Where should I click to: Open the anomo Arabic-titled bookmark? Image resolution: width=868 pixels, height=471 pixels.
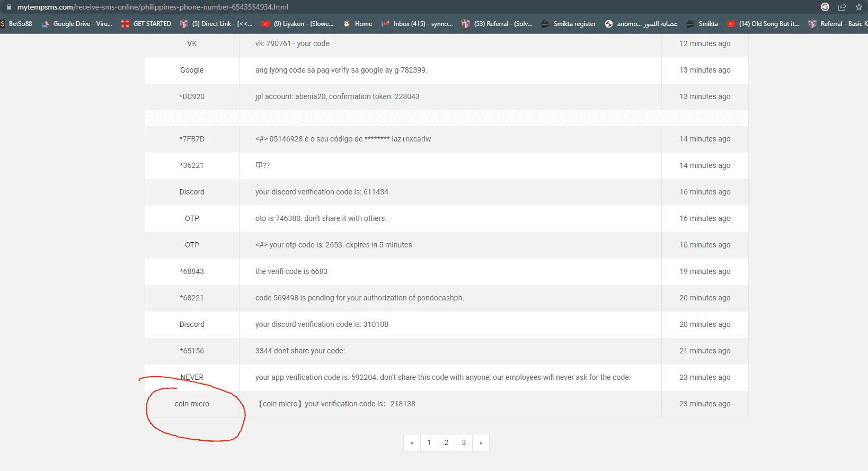point(641,24)
